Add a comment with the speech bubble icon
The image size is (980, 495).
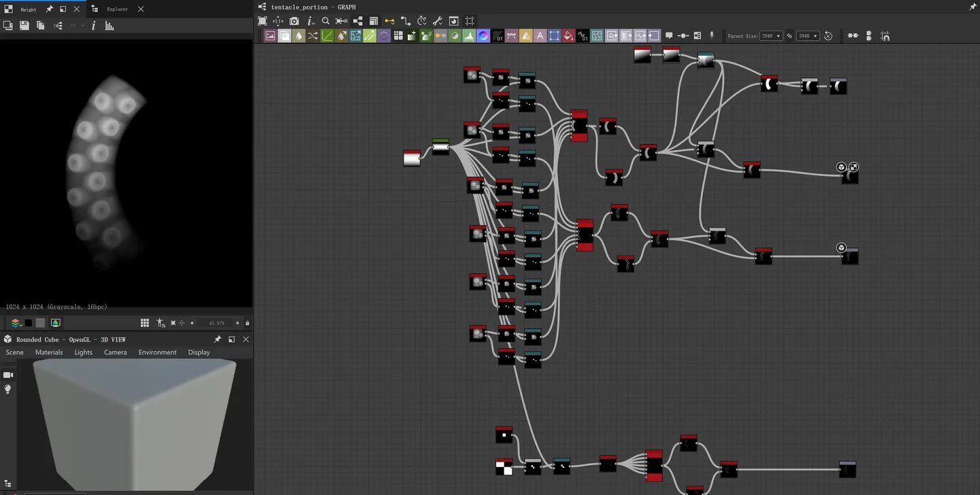[x=669, y=36]
